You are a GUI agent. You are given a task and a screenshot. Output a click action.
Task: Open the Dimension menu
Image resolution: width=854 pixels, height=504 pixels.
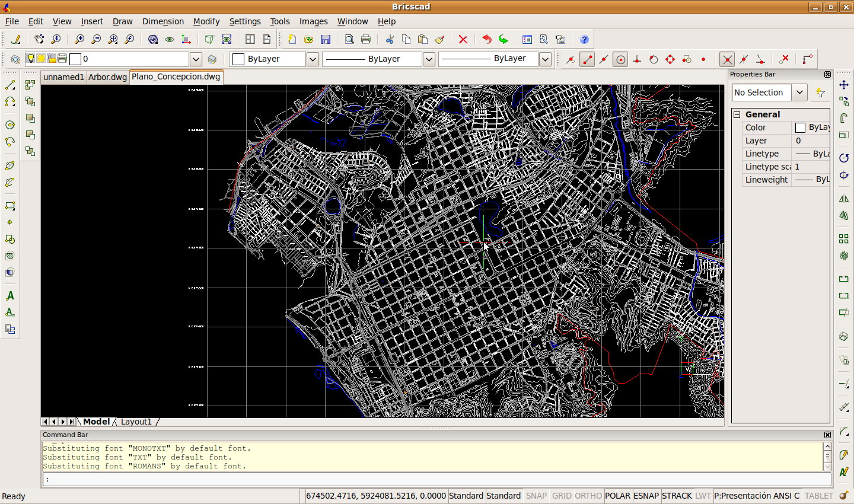coord(162,21)
